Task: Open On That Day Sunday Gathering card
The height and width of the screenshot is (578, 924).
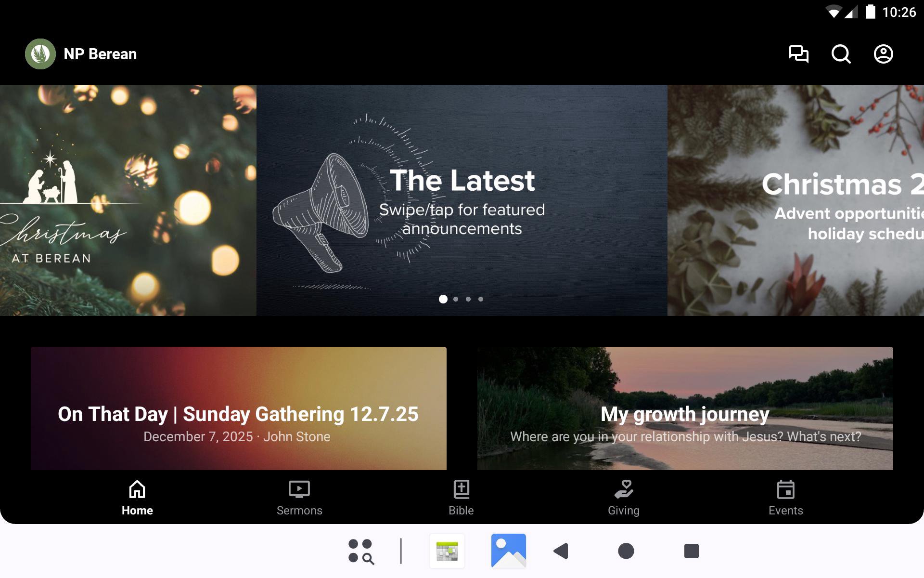Action: pos(238,408)
